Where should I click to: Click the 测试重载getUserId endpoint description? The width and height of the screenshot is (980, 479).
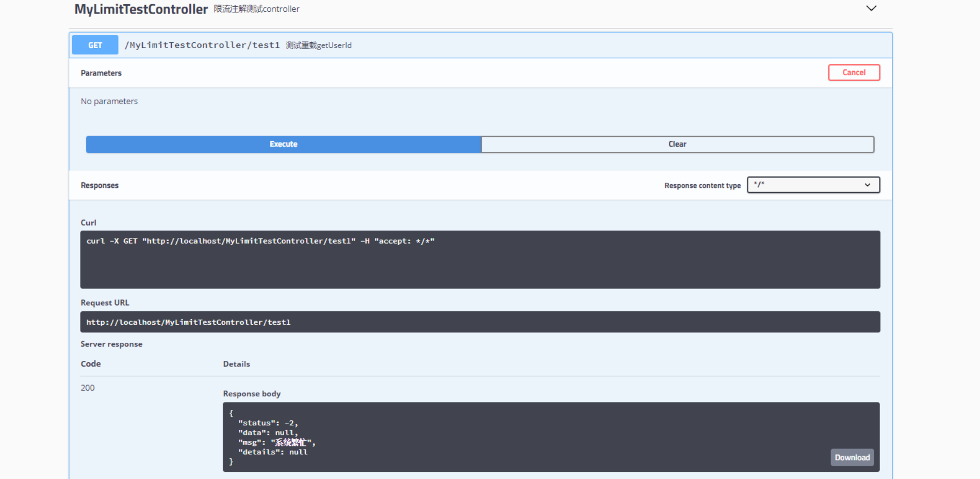coord(319,45)
